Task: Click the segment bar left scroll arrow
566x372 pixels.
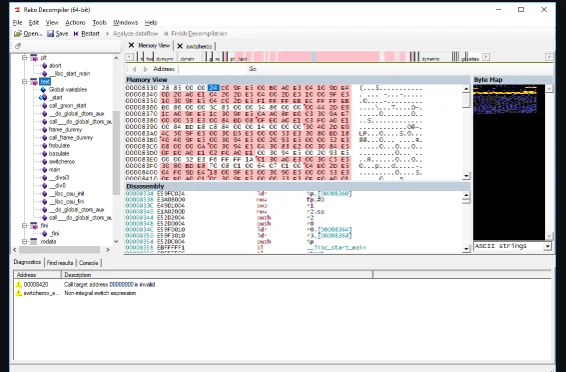Action: (129, 57)
